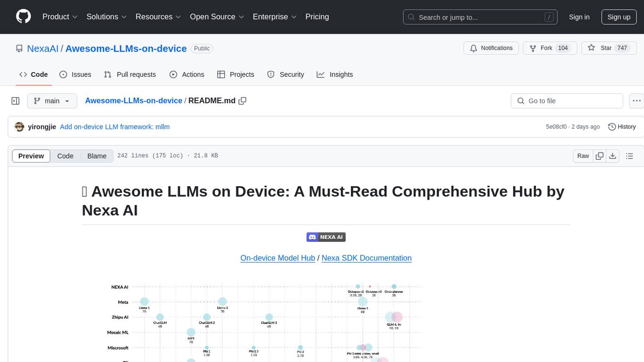Expand the Enterprise menu
Image resolution: width=644 pixels, height=362 pixels.
pyautogui.click(x=275, y=17)
